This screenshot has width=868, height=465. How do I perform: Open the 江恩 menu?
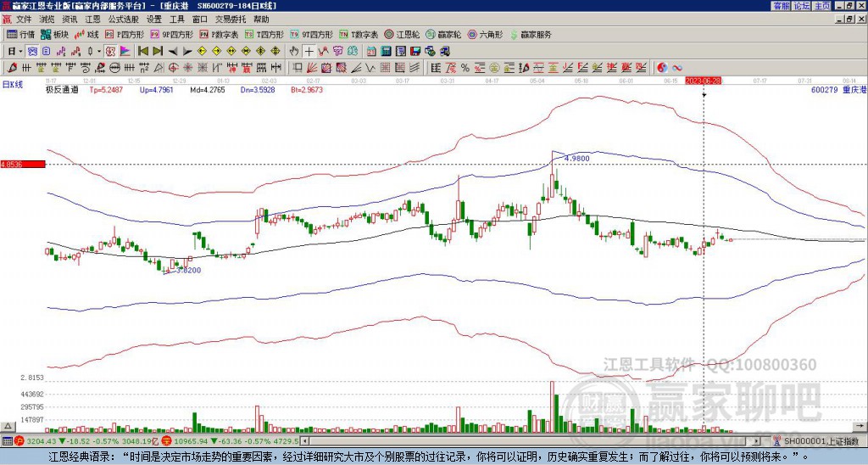pos(93,20)
